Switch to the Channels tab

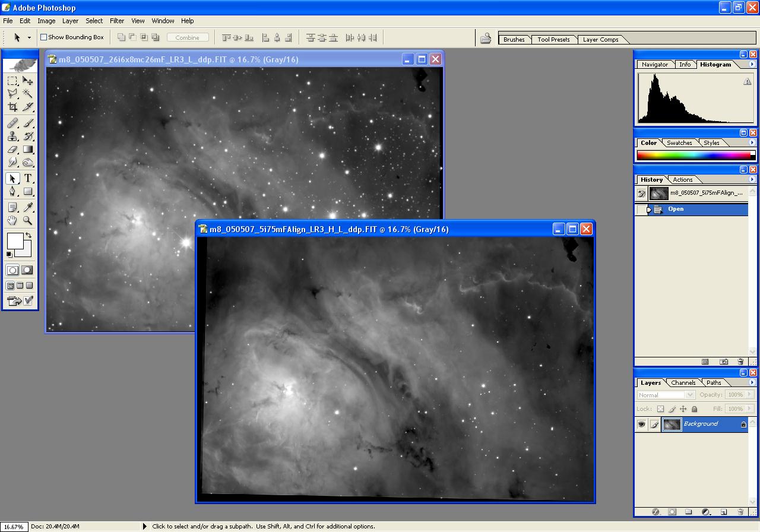pyautogui.click(x=683, y=383)
